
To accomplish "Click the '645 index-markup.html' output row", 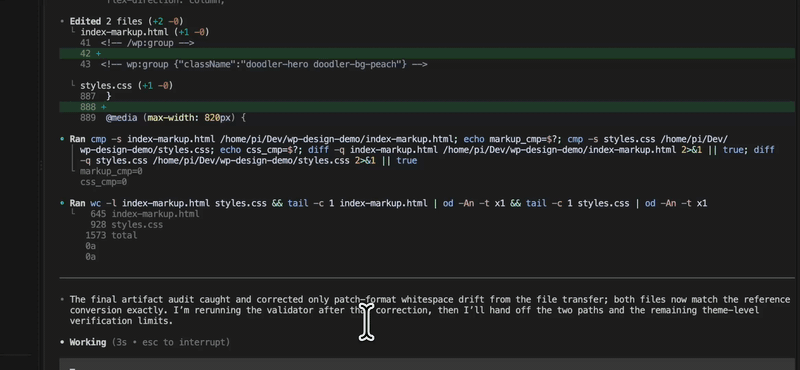I will pyautogui.click(x=145, y=214).
